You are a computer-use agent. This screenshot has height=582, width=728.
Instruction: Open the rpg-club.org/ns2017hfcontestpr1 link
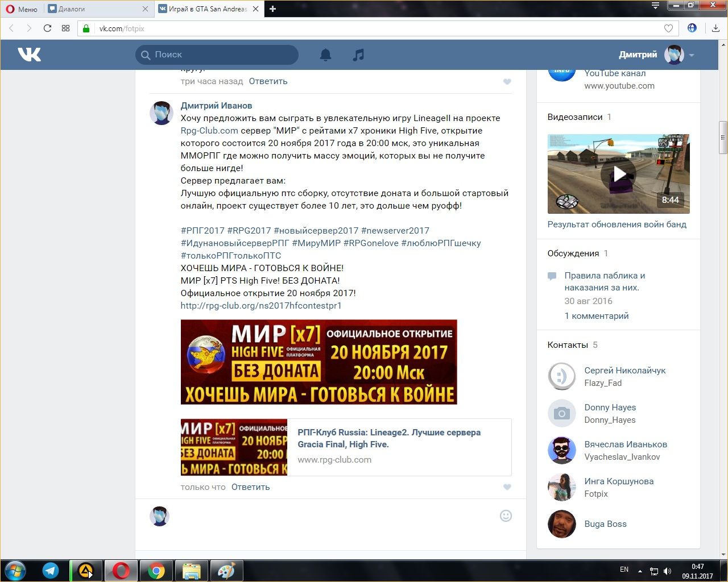(261, 306)
